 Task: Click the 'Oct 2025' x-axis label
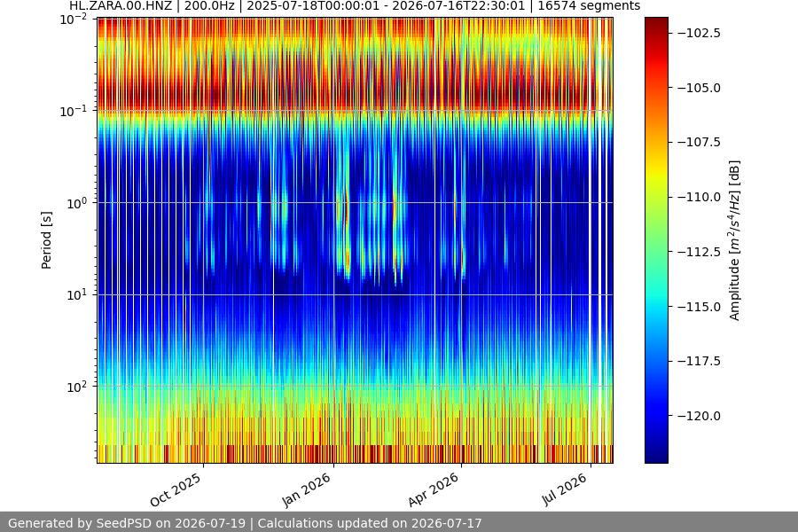(x=176, y=489)
